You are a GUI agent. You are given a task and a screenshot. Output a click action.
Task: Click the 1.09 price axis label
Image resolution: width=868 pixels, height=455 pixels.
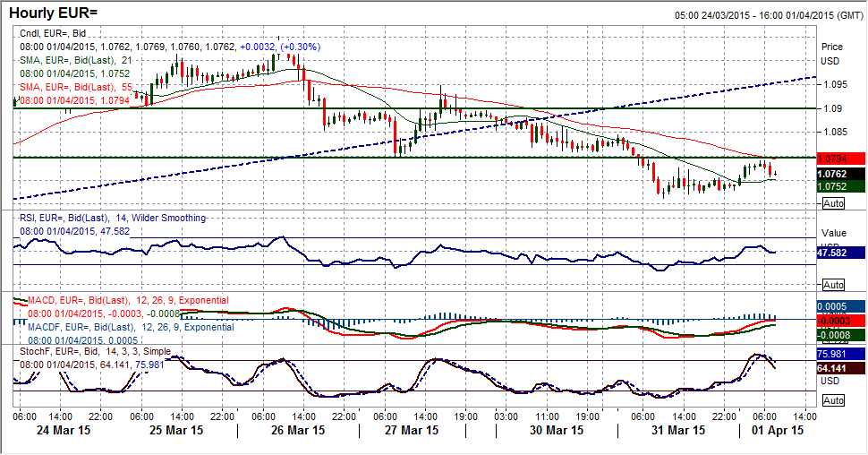(x=831, y=108)
